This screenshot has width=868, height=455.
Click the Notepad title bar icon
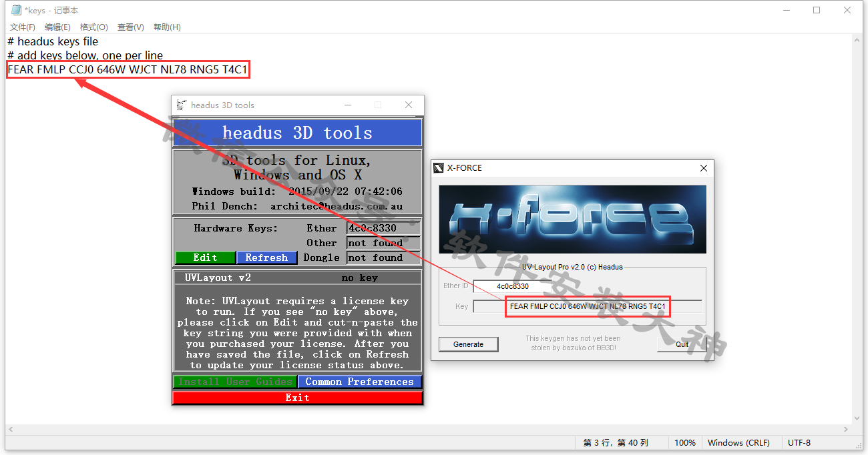[16, 10]
